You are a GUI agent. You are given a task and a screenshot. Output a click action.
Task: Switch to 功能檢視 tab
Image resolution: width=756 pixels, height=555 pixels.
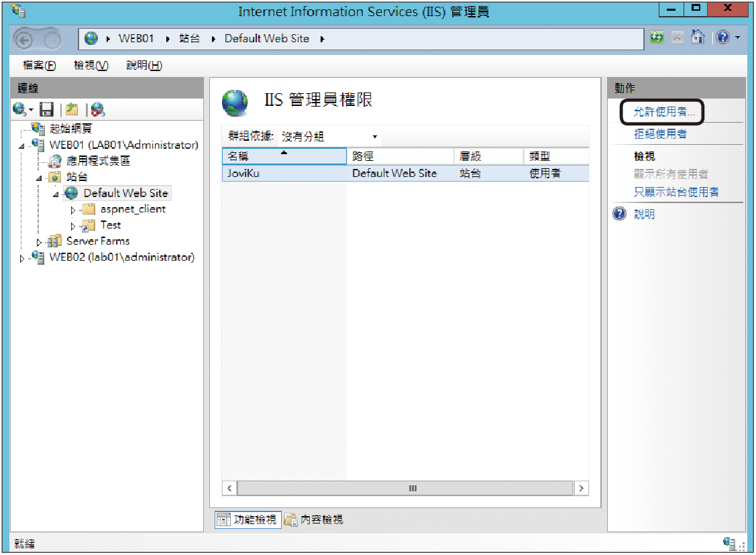pos(248,519)
